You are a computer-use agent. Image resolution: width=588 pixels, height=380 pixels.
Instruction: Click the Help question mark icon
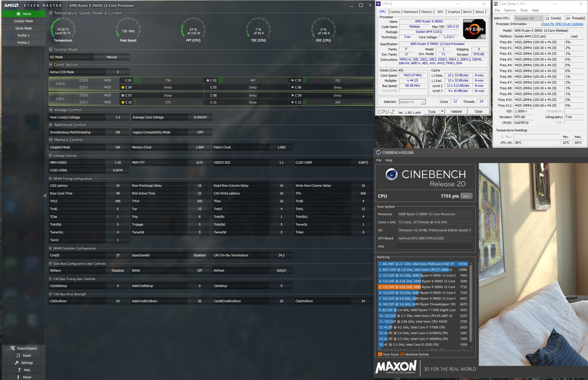click(19, 370)
